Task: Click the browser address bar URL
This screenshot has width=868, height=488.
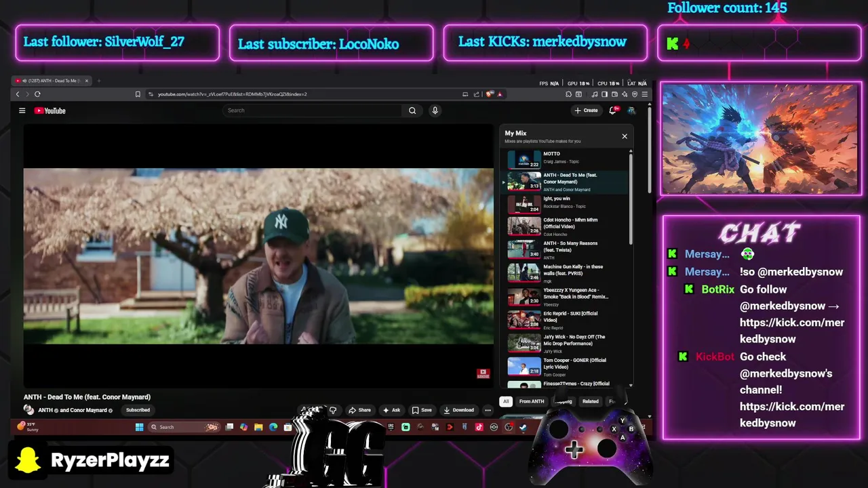Action: pos(233,94)
